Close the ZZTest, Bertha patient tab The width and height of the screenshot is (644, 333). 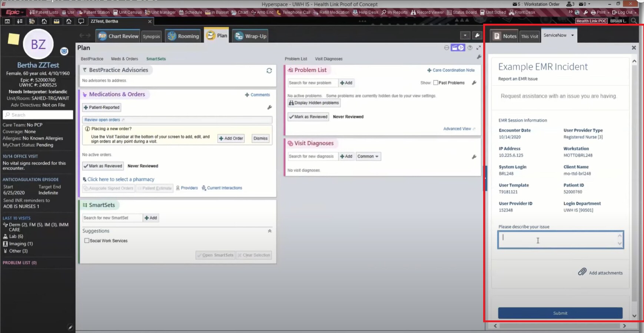pyautogui.click(x=150, y=22)
